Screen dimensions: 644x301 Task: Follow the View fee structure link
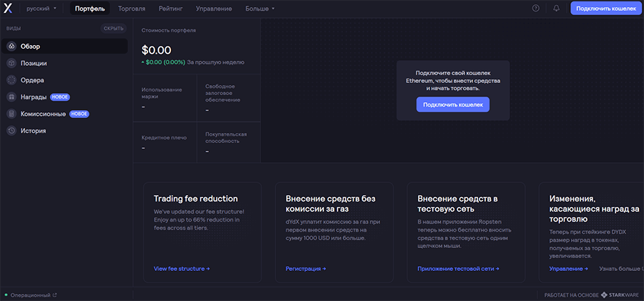pos(182,269)
